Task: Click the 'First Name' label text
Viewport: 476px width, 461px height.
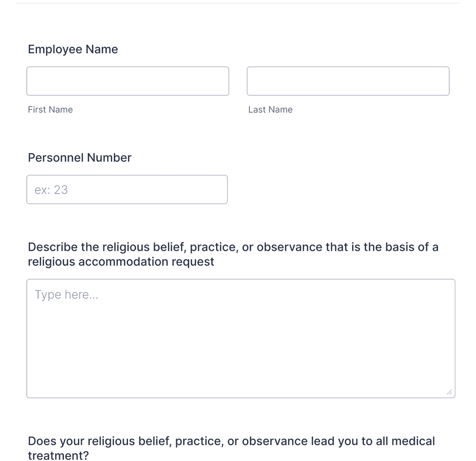Action: click(x=50, y=109)
